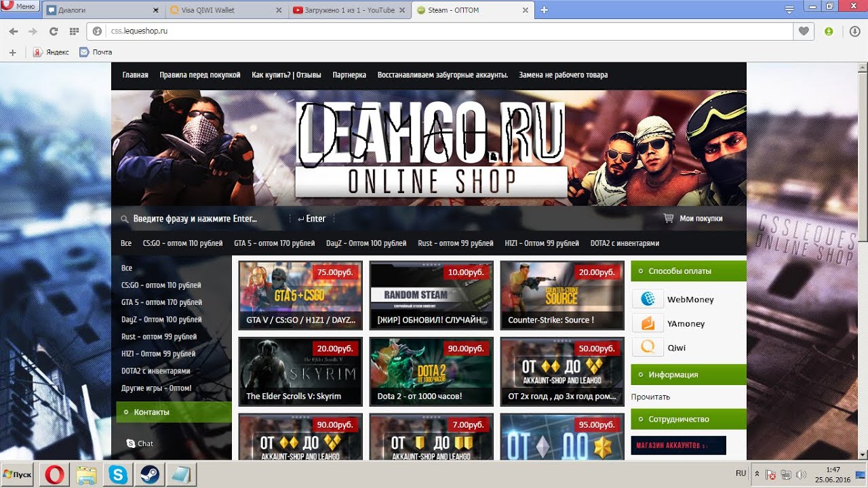Image resolution: width=868 pixels, height=488 pixels.
Task: Close the Steam - ОПТОМ tab
Action: (524, 10)
